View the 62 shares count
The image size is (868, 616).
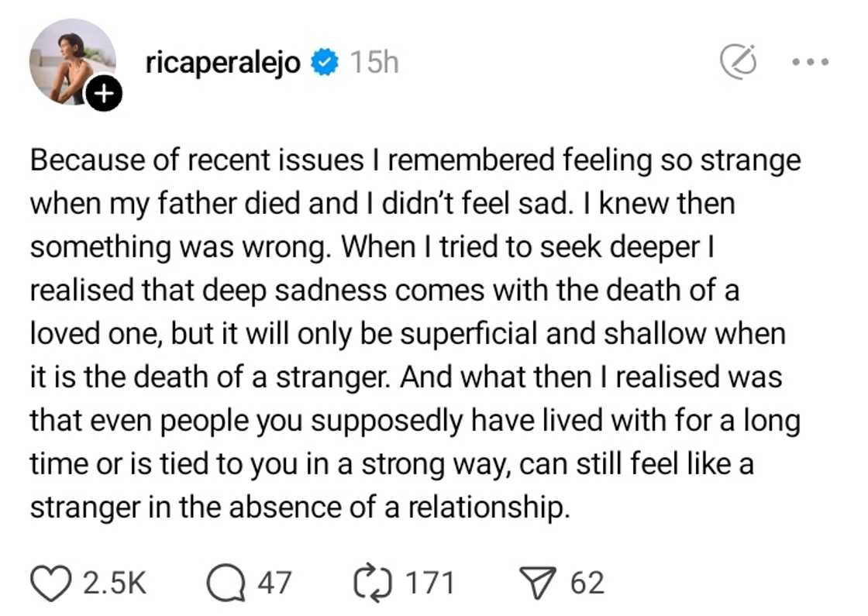click(x=587, y=583)
